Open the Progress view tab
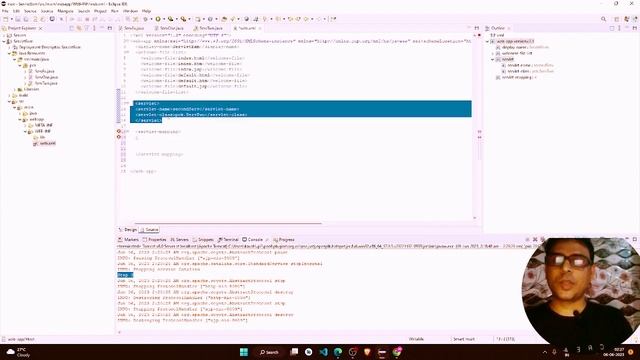This screenshot has height=360, width=640. coord(284,240)
